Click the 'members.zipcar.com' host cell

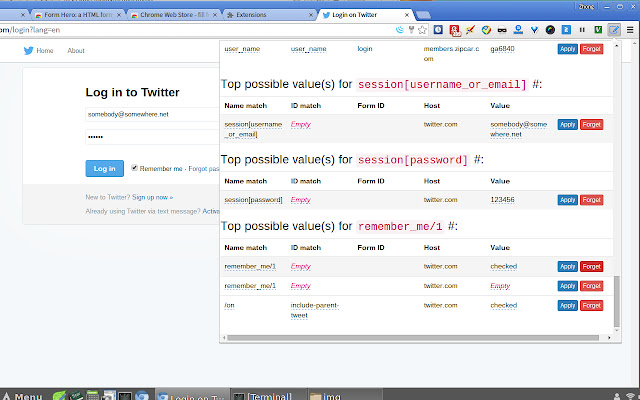point(451,53)
